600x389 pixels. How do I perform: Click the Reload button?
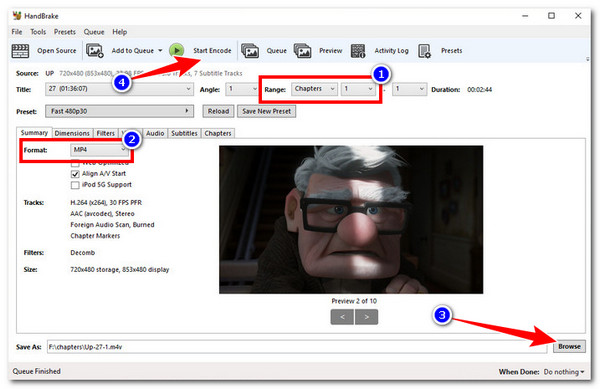[218, 111]
